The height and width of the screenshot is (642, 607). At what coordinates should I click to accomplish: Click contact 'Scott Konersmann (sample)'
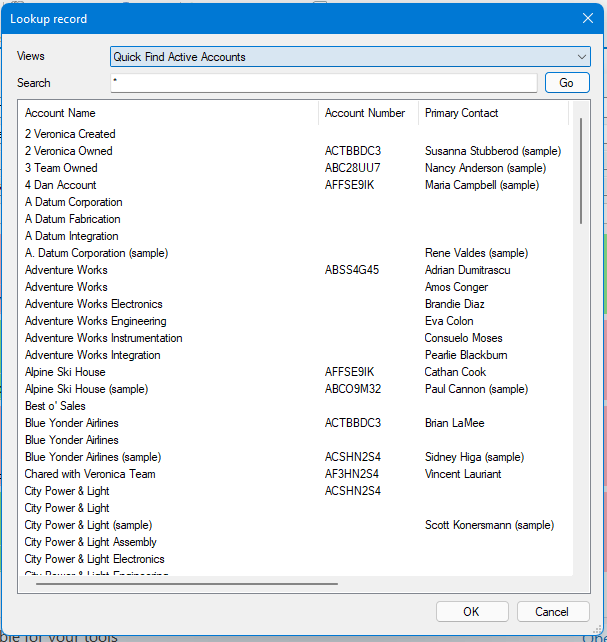pos(489,524)
